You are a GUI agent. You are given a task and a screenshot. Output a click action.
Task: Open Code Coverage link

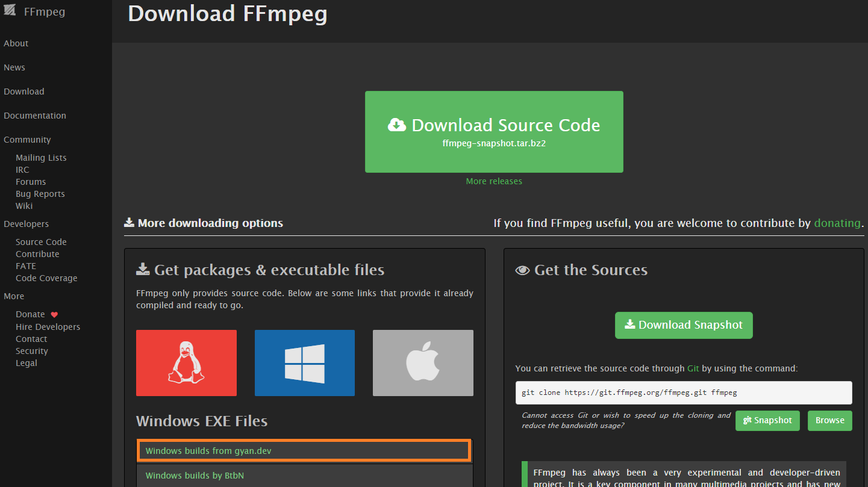click(46, 278)
